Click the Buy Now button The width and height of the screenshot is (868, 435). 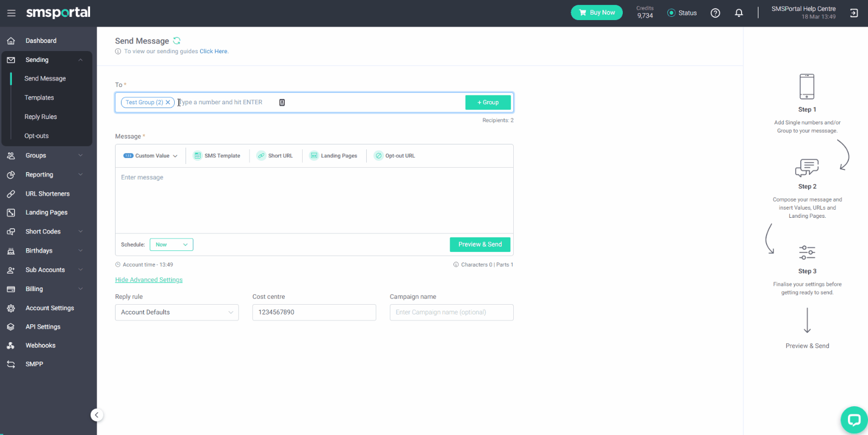tap(597, 12)
